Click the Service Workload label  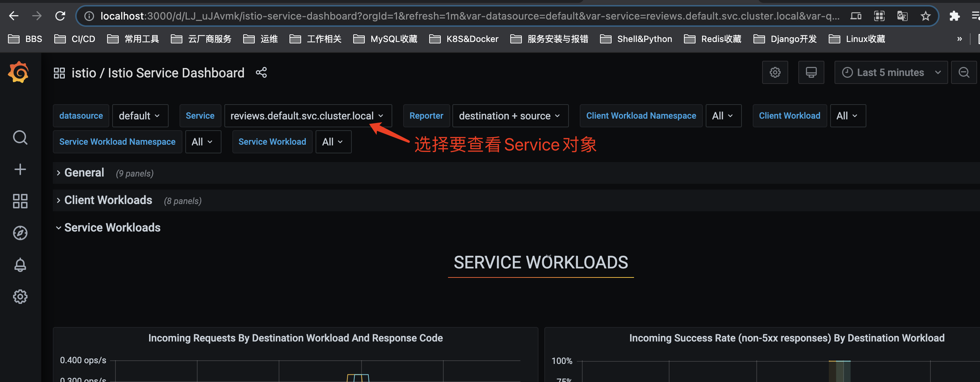point(272,142)
